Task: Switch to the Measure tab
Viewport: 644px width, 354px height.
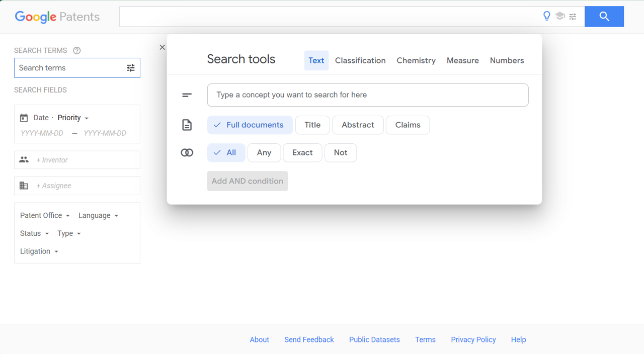Action: click(463, 60)
